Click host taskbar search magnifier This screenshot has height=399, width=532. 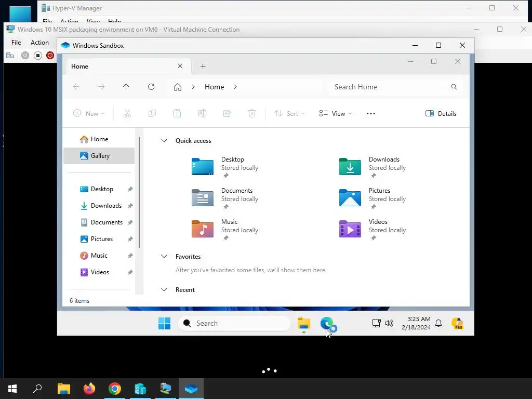pyautogui.click(x=37, y=389)
